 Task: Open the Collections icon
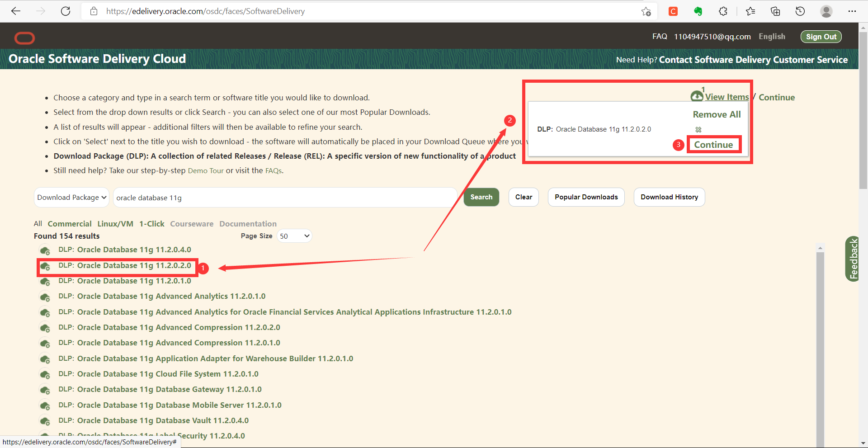775,11
